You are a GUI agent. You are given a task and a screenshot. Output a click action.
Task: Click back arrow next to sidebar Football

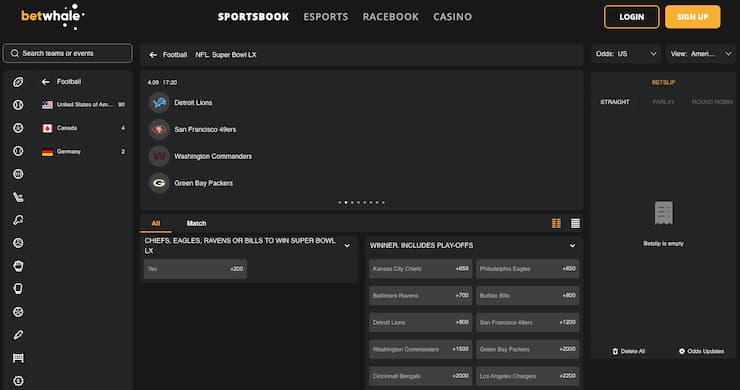point(46,82)
